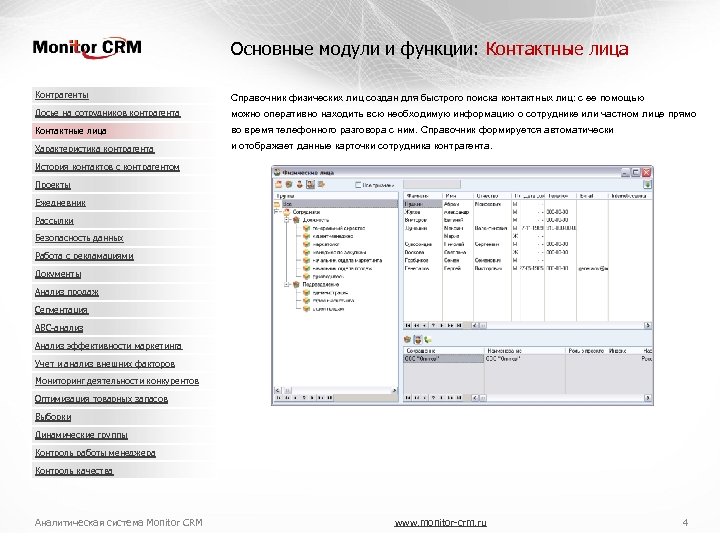Select Сотрудники node in group tree
Viewport: 720px width, 540px height.
coord(306,212)
